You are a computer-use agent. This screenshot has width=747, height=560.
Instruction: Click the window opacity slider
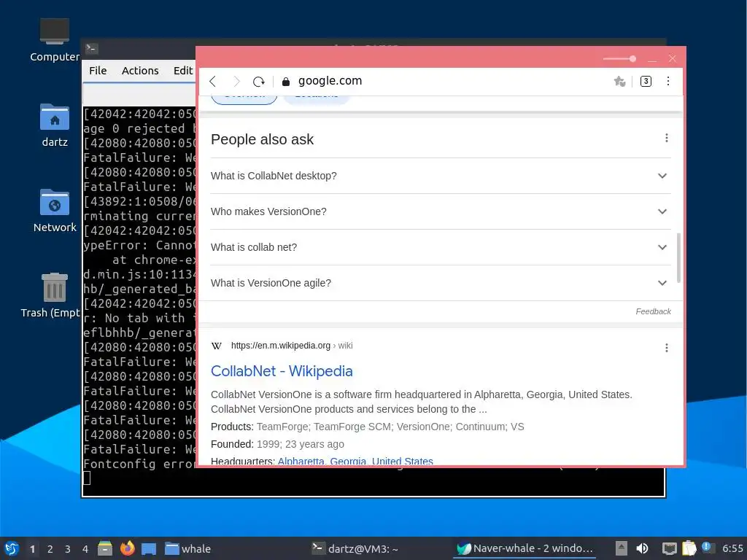619,58
